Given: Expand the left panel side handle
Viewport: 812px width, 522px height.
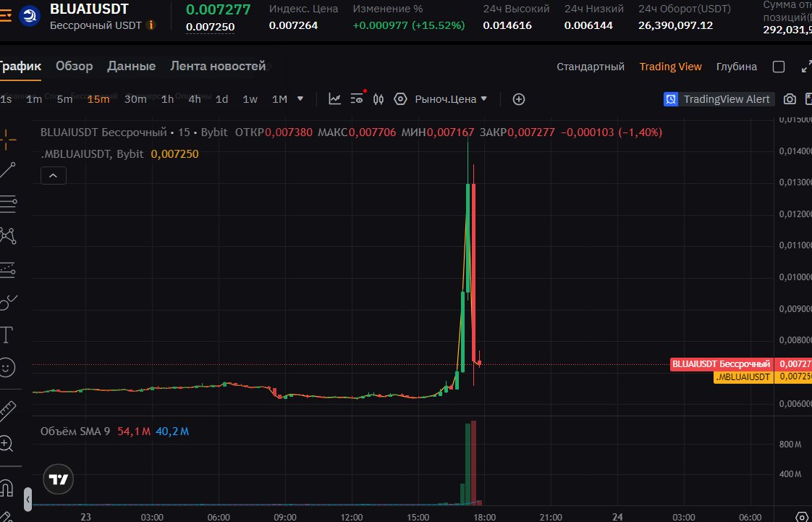Looking at the screenshot, I should tap(28, 500).
